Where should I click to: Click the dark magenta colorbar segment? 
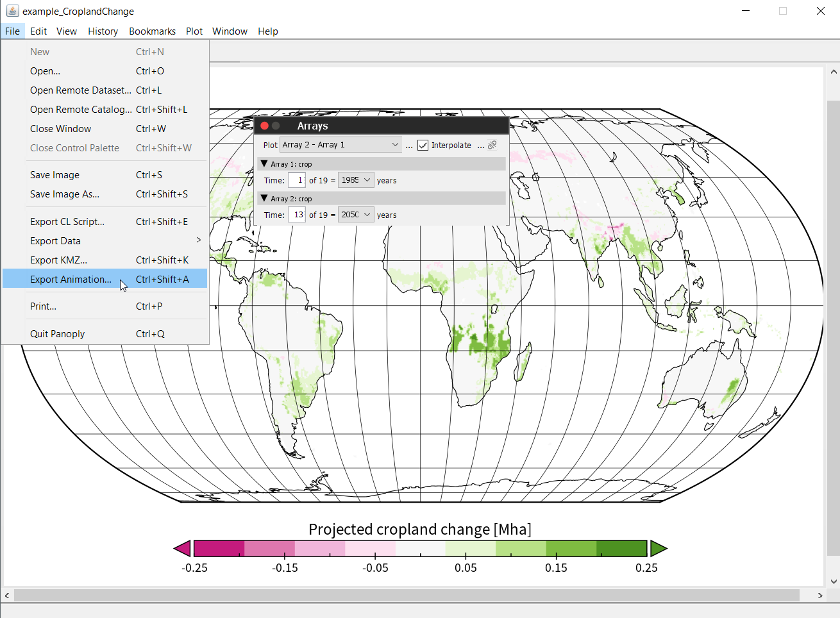point(219,548)
